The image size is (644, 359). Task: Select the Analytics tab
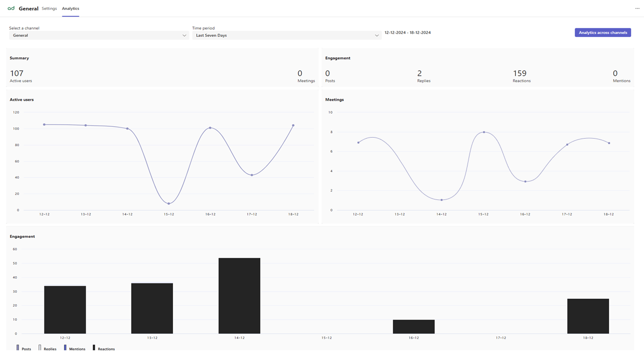click(70, 8)
